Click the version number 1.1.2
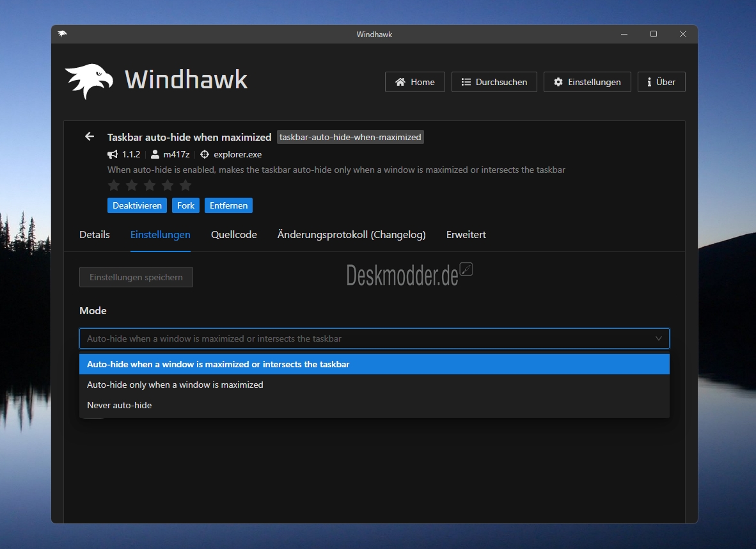Image resolution: width=756 pixels, height=549 pixels. pyautogui.click(x=131, y=154)
